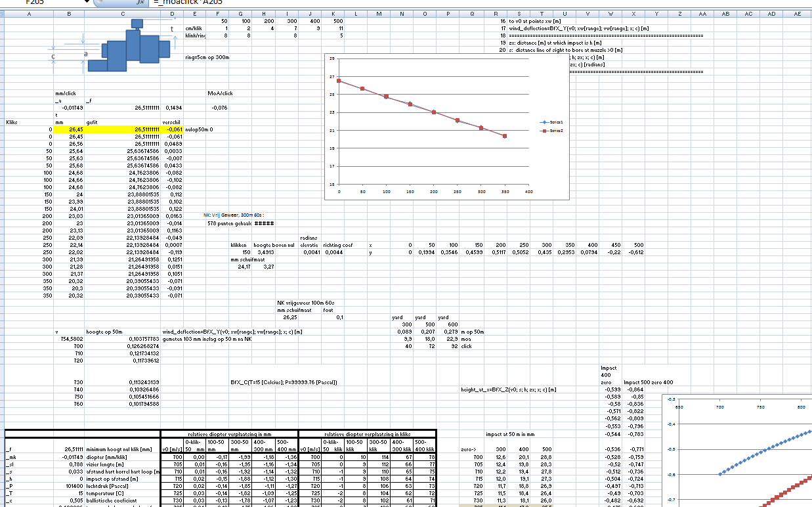Select the 'elevatie' label cell
The image size is (812, 507).
[x=309, y=244]
